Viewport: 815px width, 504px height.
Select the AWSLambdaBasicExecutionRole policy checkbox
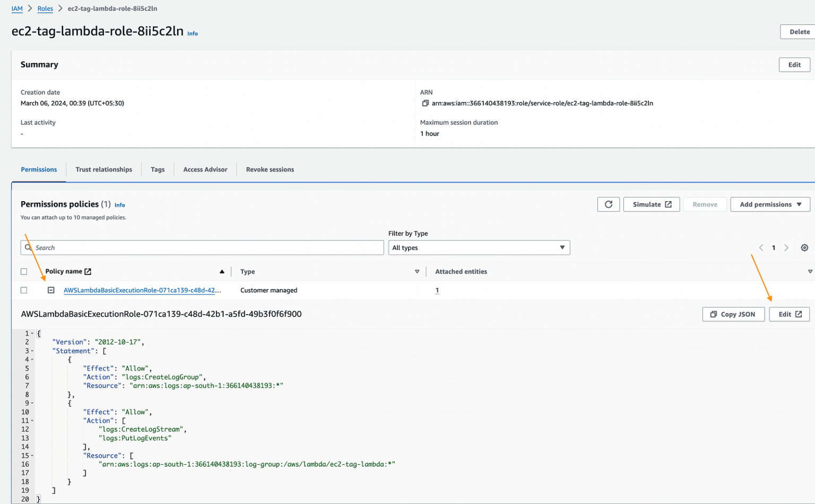click(x=24, y=290)
